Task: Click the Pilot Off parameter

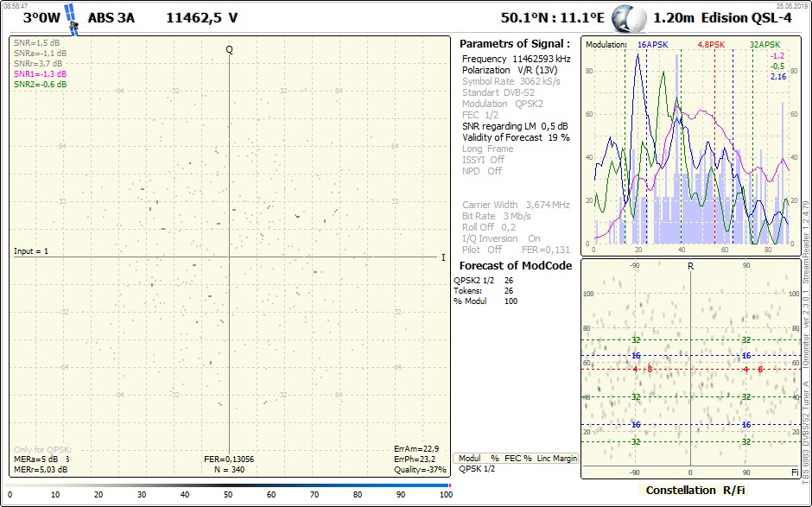Action: tap(482, 250)
